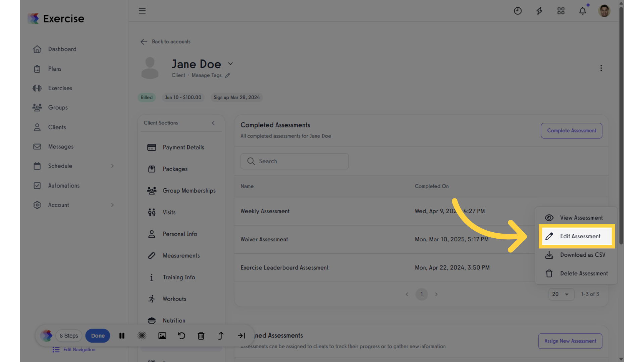The width and height of the screenshot is (644, 362).
Task: Click the undo icon in recorder toolbar
Action: pos(181,336)
